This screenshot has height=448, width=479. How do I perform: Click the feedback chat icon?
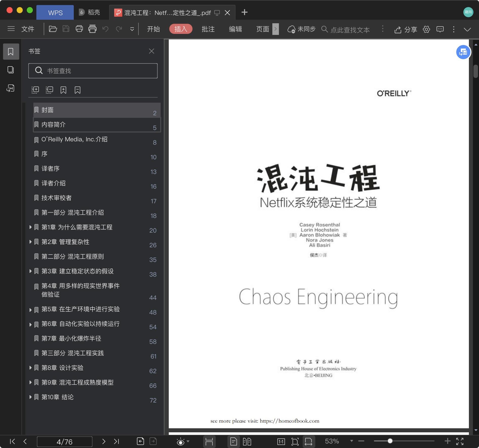coord(440,29)
